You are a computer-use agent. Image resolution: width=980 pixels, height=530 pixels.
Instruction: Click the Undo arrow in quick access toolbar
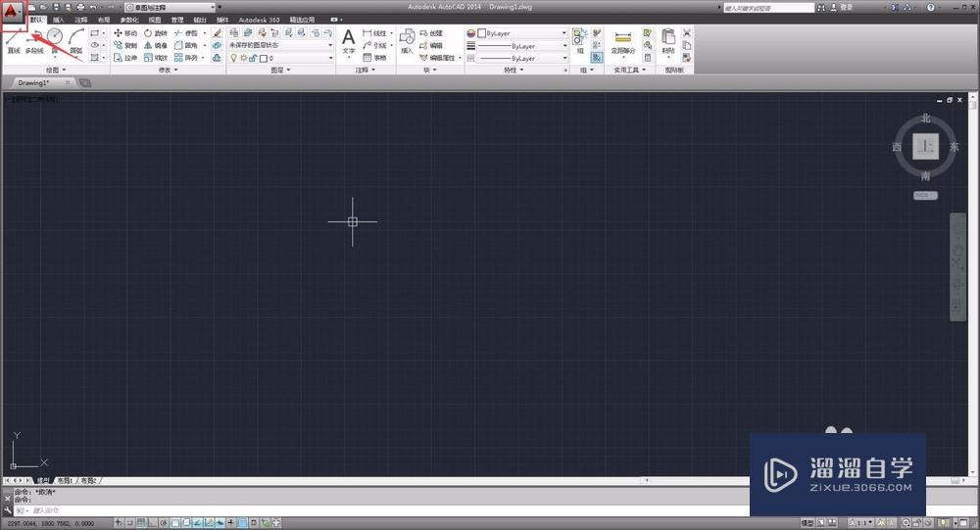[x=93, y=7]
